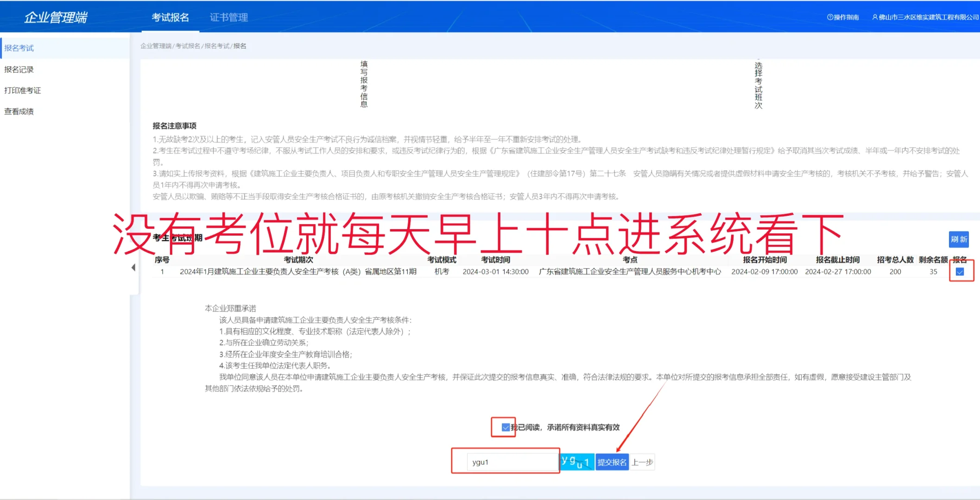
Task: Click the 企业管理端 logo
Action: coord(56,17)
